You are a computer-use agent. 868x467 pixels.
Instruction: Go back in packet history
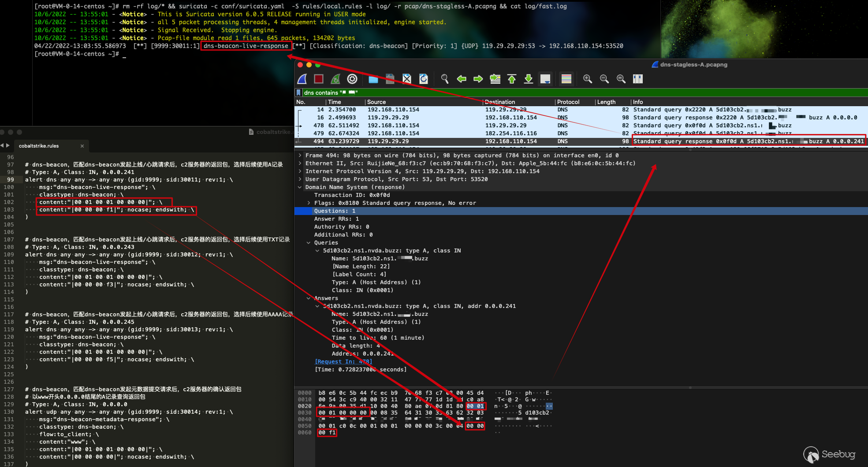(x=462, y=79)
